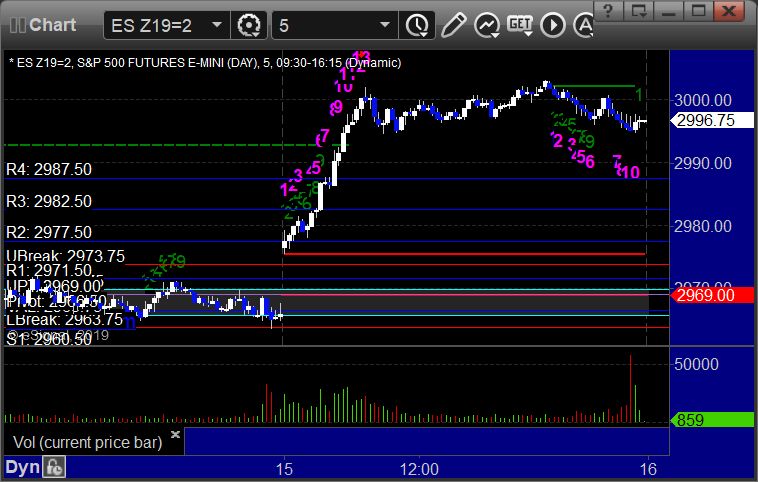Open the studies chart-line icon
The image size is (758, 482).
click(x=486, y=25)
